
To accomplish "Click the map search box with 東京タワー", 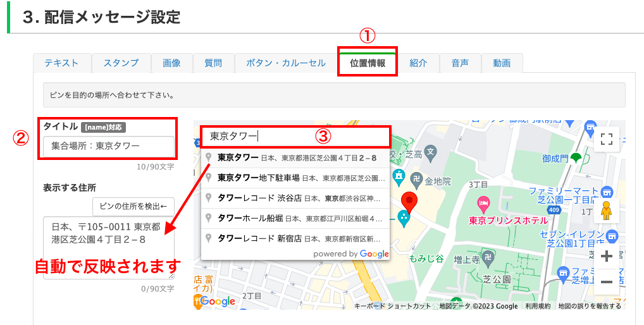I will point(295,137).
